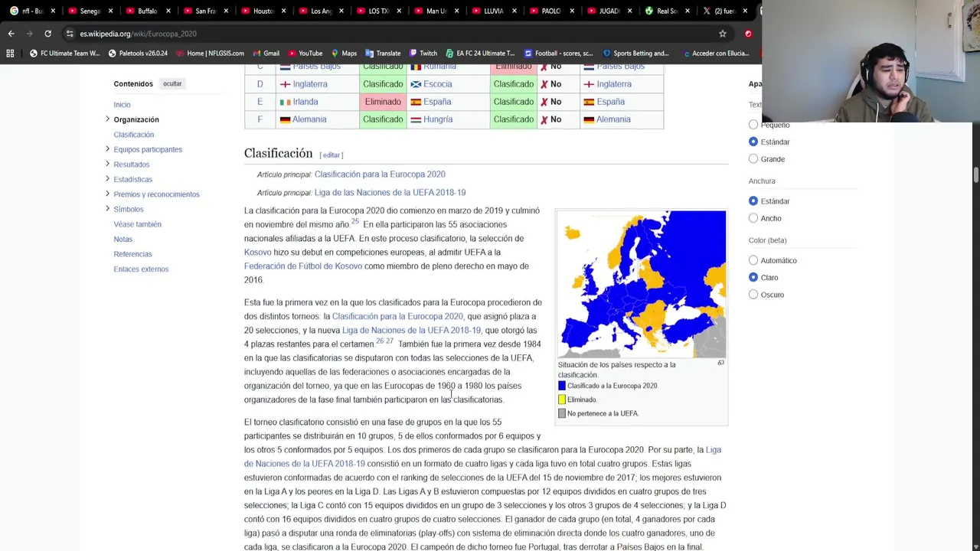Edit the Clasificación section via editar
Viewport: 980px width, 551px height.
331,155
